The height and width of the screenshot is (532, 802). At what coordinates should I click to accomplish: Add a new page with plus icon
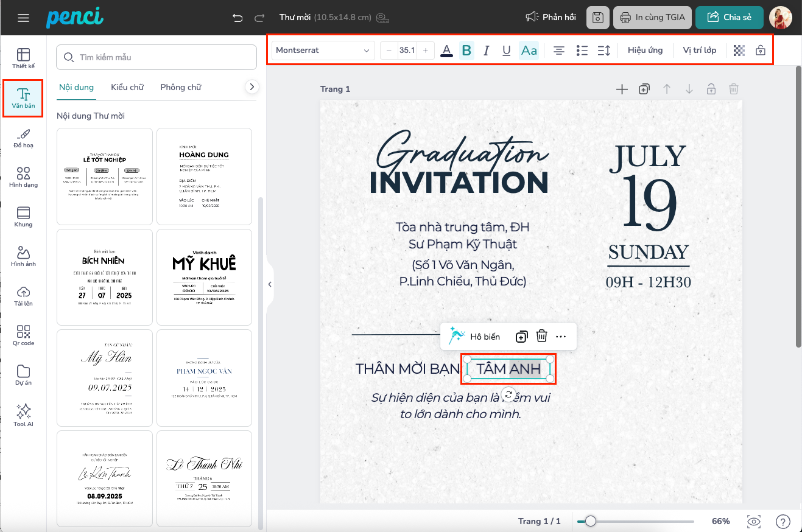(622, 89)
